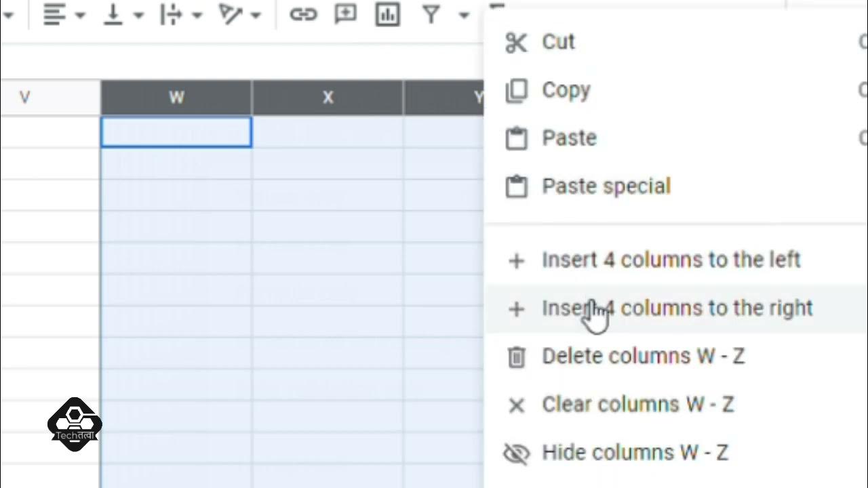Screen dimensions: 868x488
Task: Choose Copy from the context menu
Action: (566, 90)
